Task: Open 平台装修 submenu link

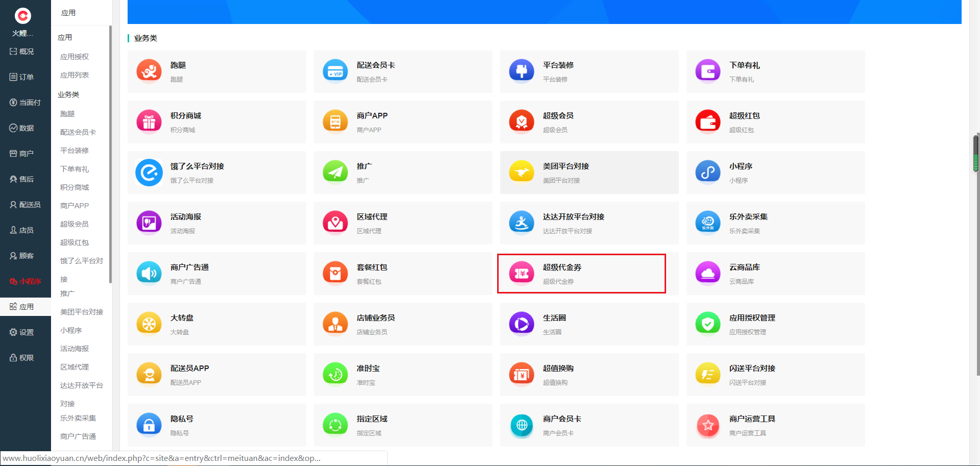Action: click(x=75, y=151)
